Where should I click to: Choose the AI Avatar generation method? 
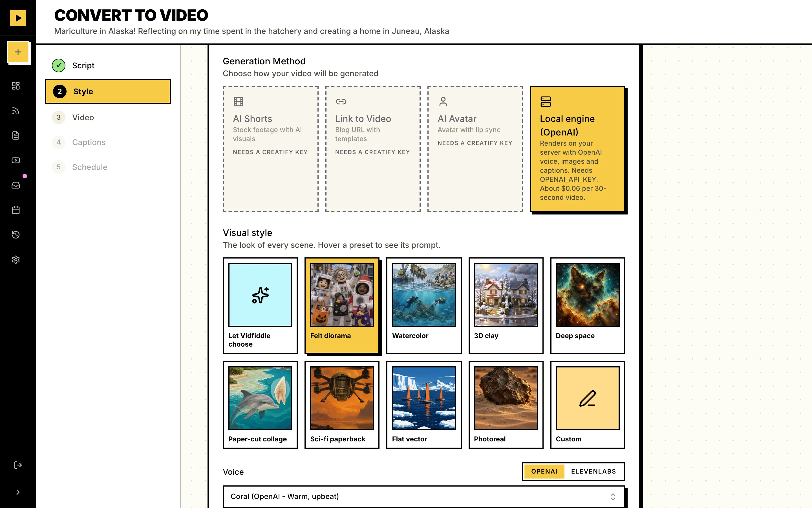click(x=475, y=149)
